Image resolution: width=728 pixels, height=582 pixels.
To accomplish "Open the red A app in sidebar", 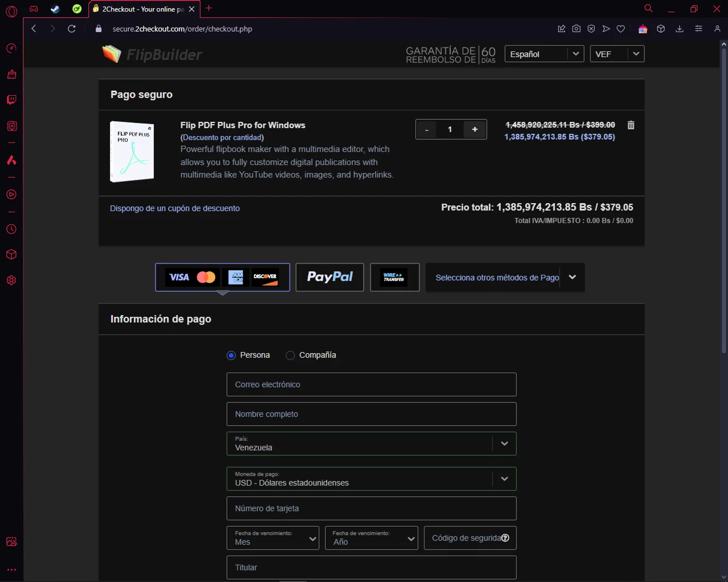I will pyautogui.click(x=12, y=160).
